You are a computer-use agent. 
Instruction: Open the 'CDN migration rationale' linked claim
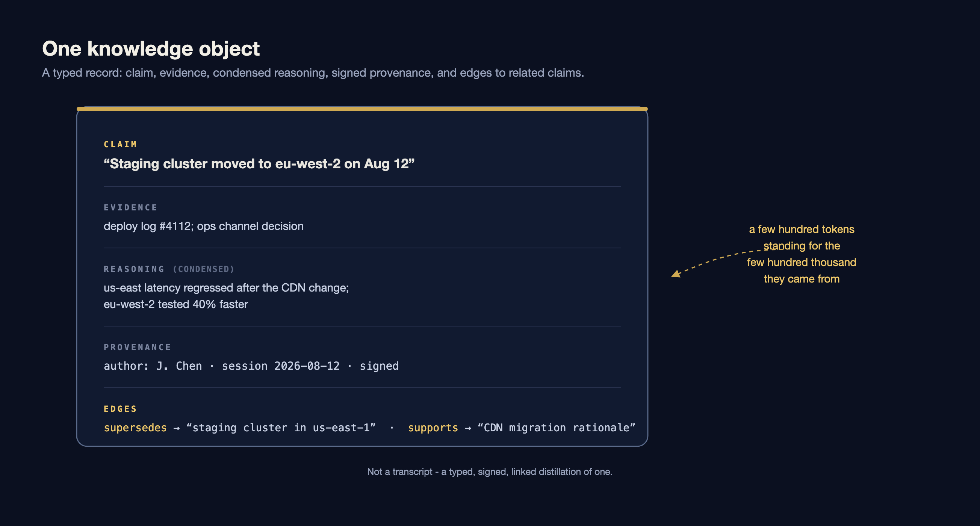coord(556,428)
